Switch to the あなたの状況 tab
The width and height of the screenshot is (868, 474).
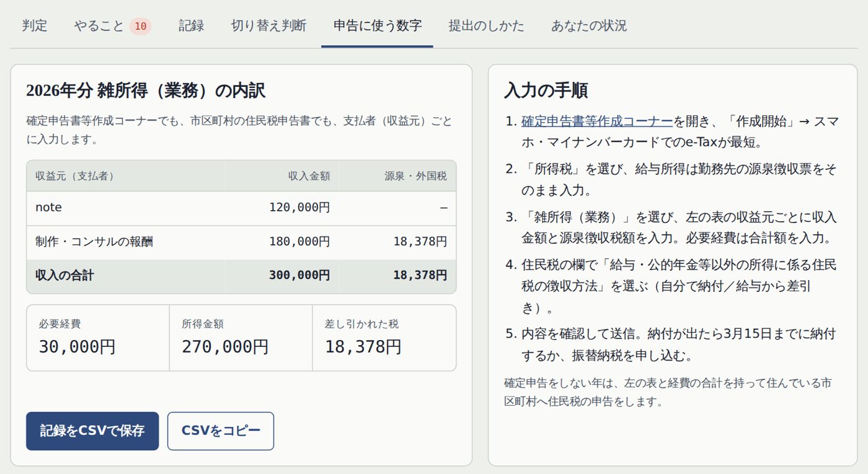589,26
